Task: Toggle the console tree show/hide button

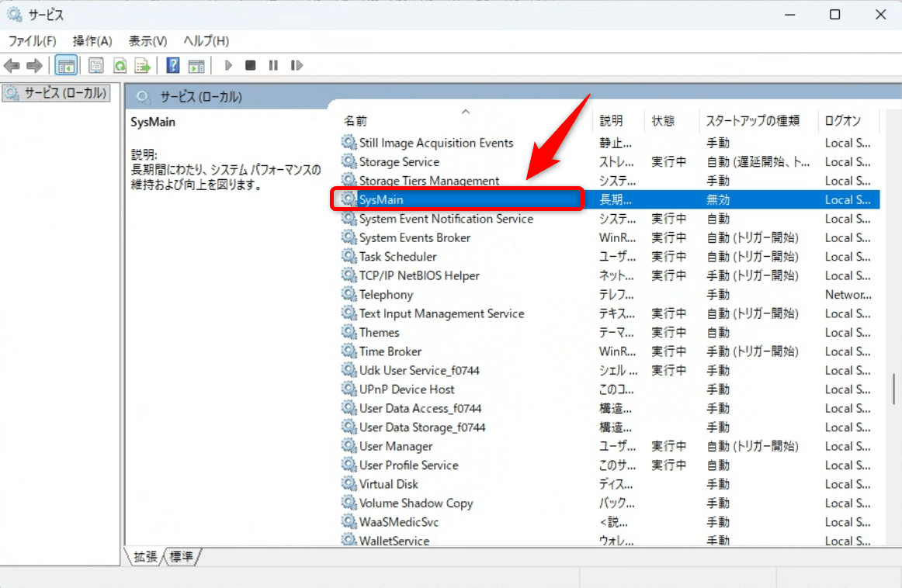Action: (x=66, y=65)
